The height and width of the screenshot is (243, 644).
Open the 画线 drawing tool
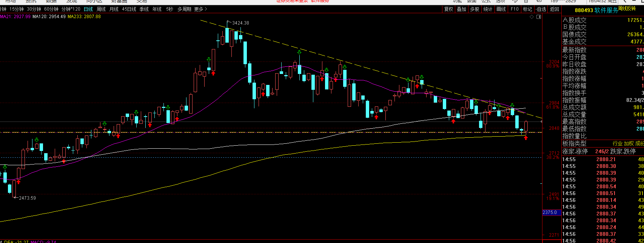[x=501, y=9]
